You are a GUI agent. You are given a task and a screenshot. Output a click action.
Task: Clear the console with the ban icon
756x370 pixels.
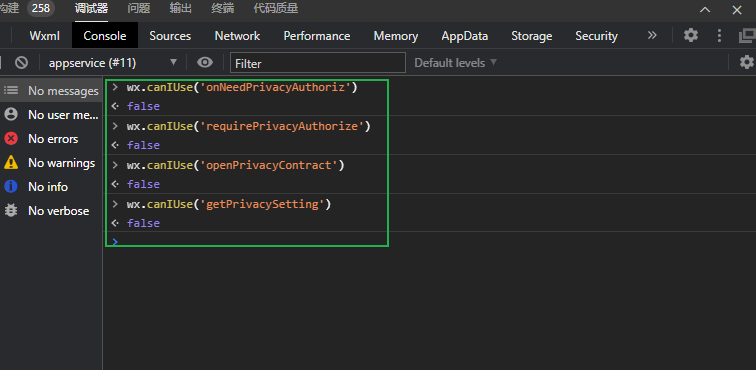[21, 63]
